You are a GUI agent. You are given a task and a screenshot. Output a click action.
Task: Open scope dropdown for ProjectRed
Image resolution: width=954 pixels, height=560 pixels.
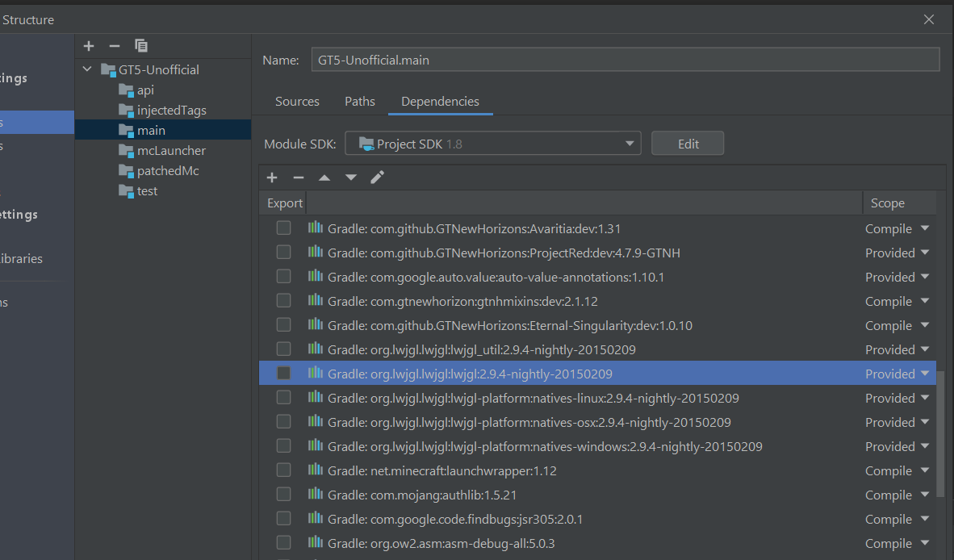point(925,253)
